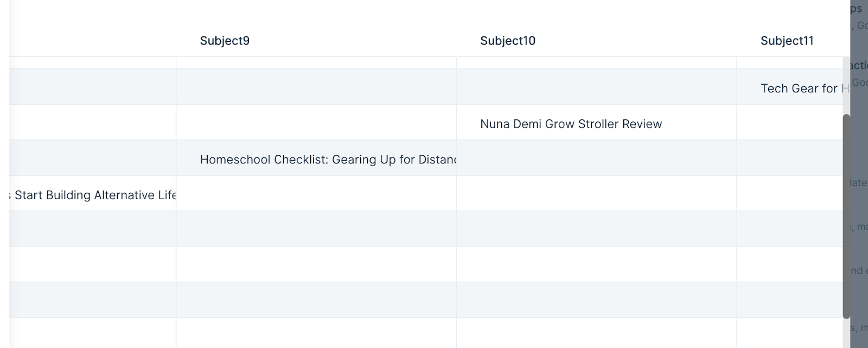The image size is (868, 348).
Task: Select the Homeschool Checklist cell
Action: (x=316, y=158)
